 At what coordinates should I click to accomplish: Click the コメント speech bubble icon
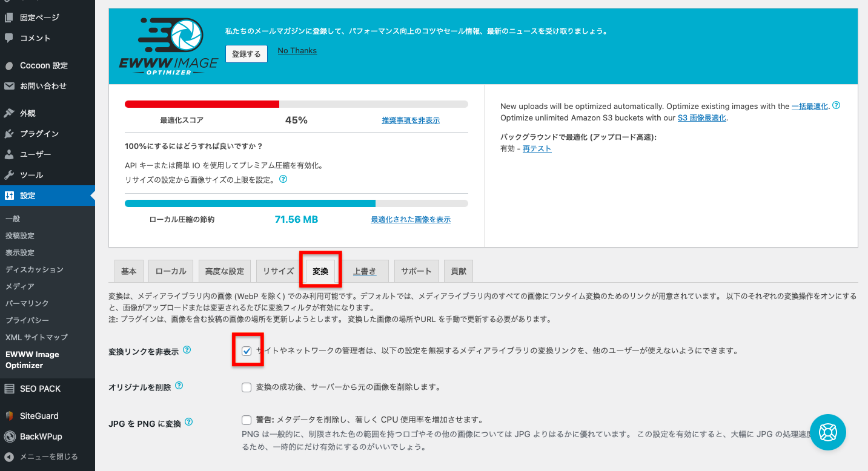[x=9, y=38]
